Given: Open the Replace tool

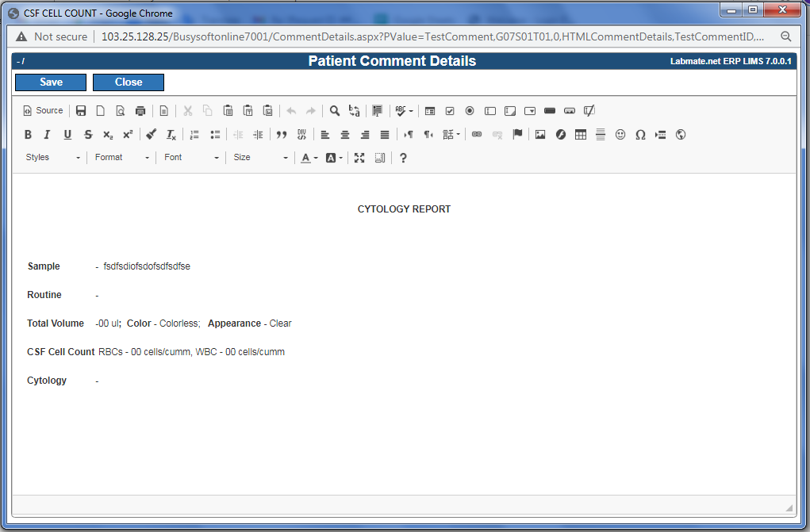Looking at the screenshot, I should coord(355,110).
